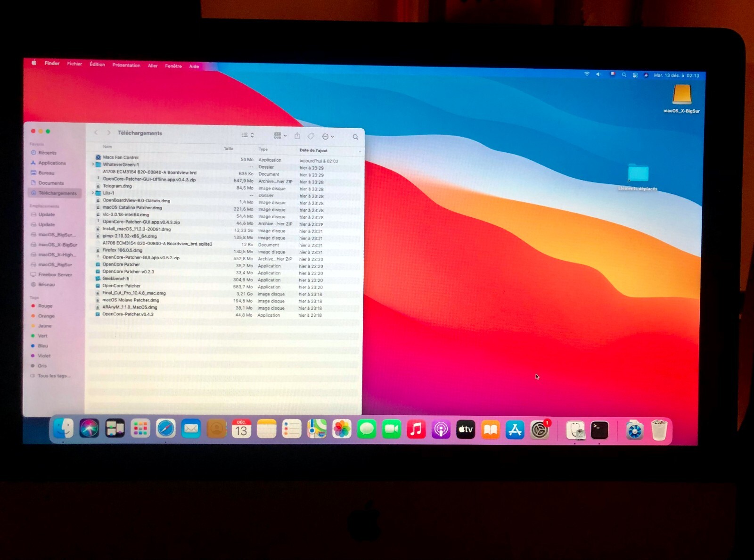Image resolution: width=754 pixels, height=560 pixels.
Task: Select the Éléments déplacés desktop folder
Action: (638, 177)
